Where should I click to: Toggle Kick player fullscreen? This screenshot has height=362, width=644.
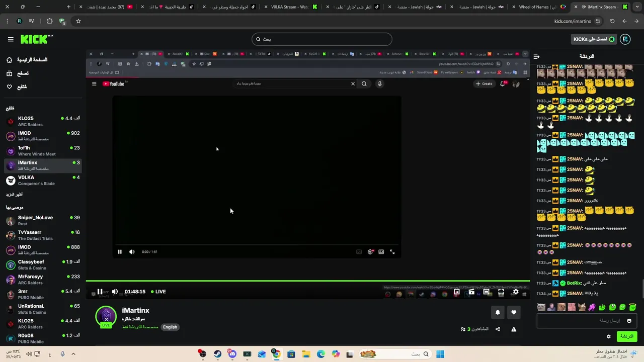pos(501,292)
